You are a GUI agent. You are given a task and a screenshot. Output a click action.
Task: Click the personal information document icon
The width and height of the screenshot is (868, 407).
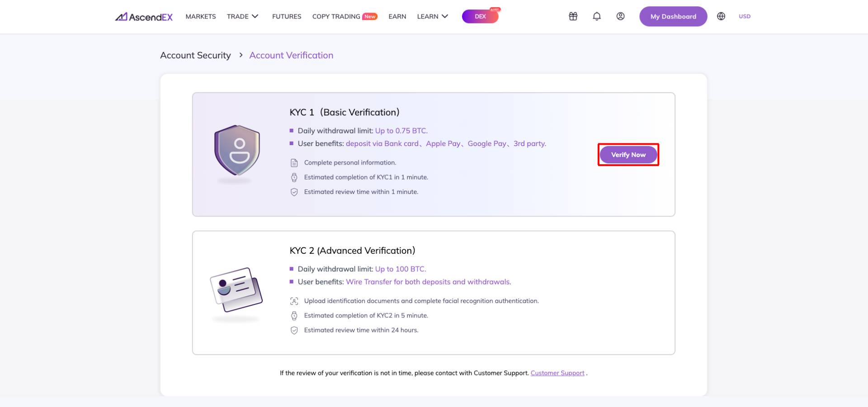294,163
